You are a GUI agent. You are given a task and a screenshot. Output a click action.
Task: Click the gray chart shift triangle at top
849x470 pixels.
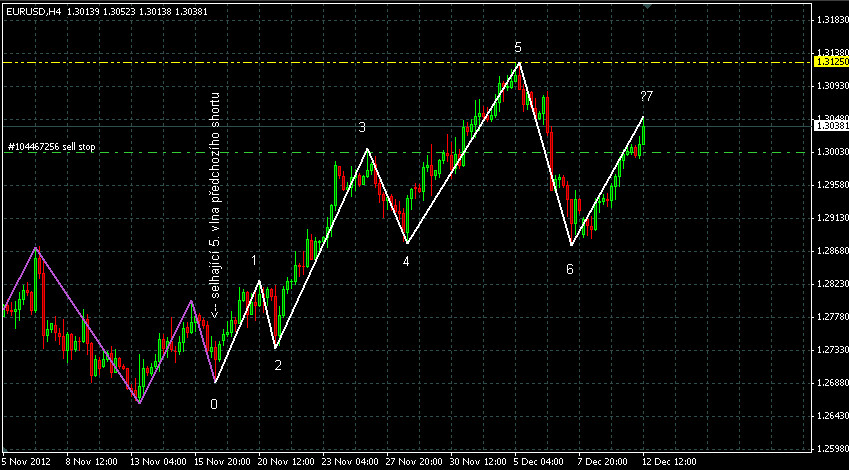tap(647, 7)
